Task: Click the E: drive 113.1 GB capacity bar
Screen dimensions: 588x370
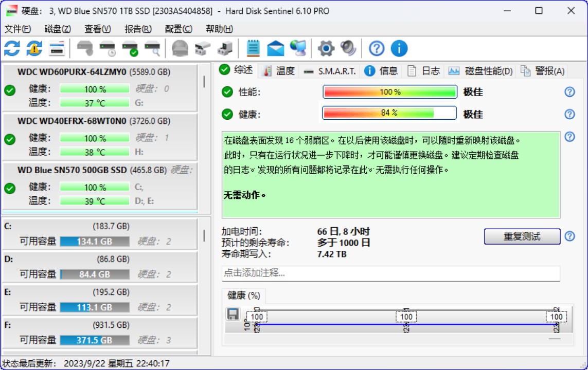Action: 95,307
